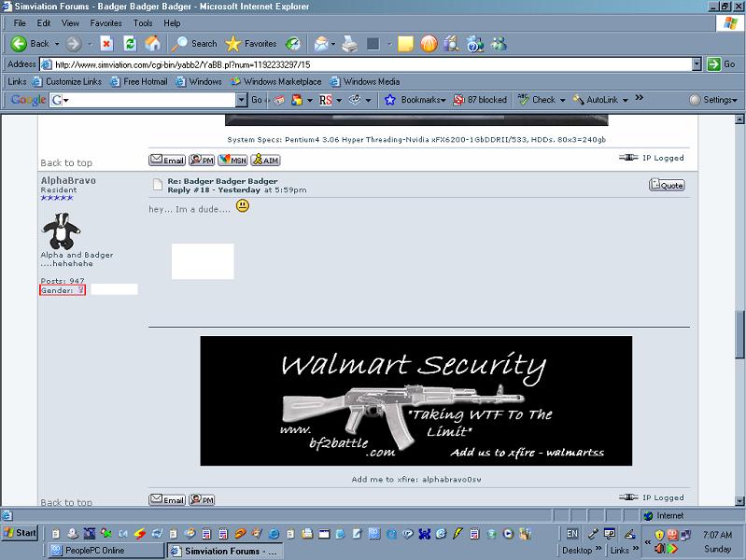Show hidden tray icons with the chevron
This screenshot has width=746, height=560.
(648, 542)
